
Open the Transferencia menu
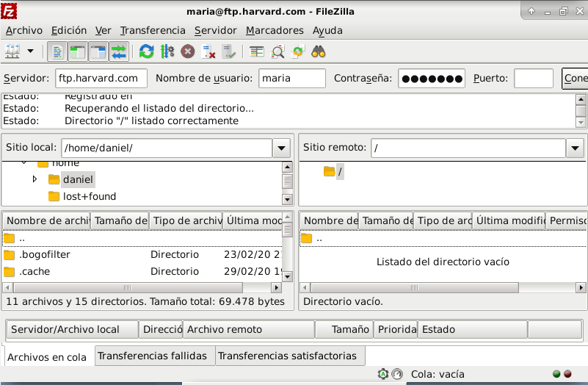(153, 30)
